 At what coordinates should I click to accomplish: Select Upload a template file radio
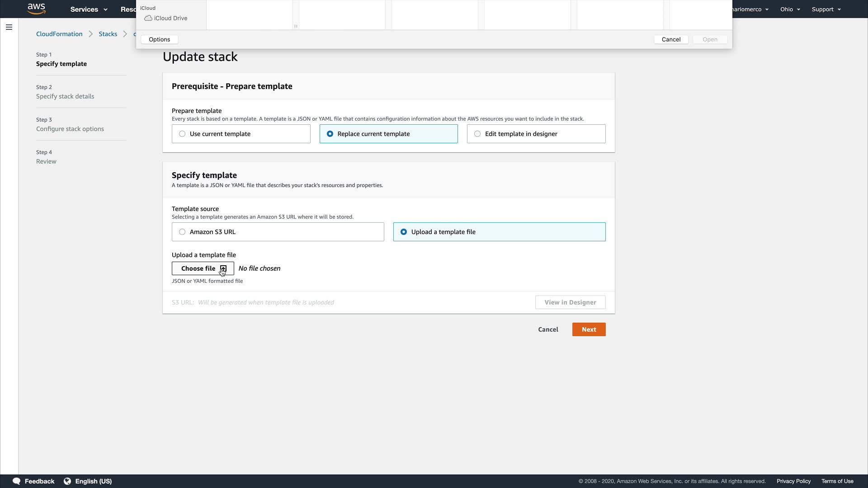click(404, 232)
